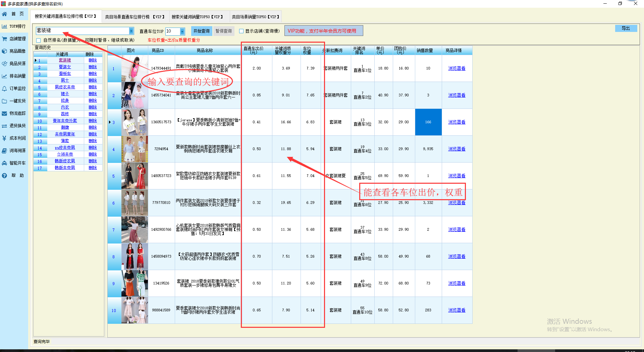The width and height of the screenshot is (644, 352).
Task: Click history keyword 荔枝
Action: coord(65,114)
